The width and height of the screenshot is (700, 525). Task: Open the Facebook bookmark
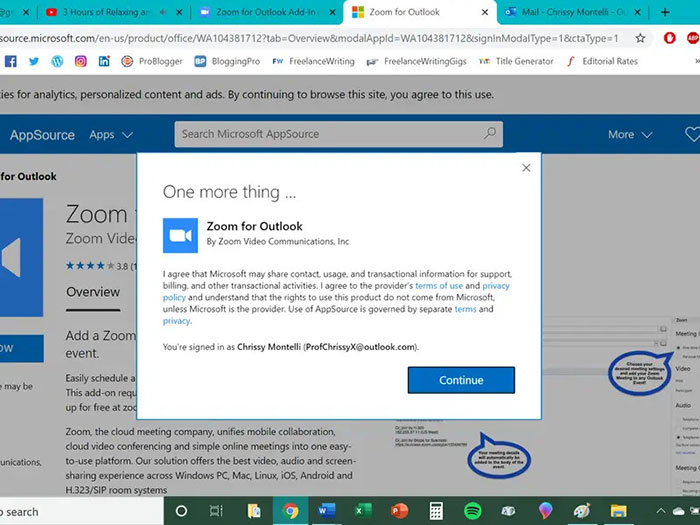pyautogui.click(x=11, y=61)
